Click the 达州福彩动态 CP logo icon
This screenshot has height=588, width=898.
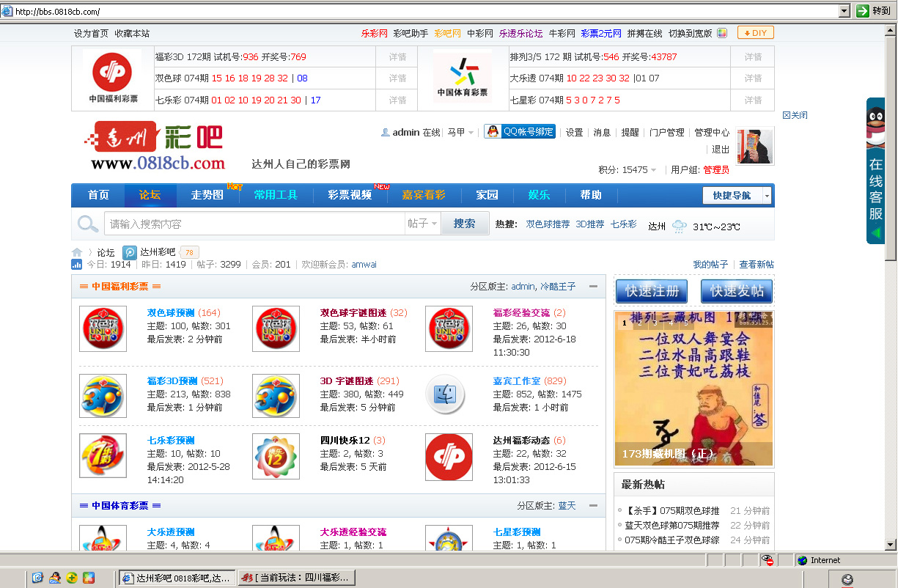(449, 455)
